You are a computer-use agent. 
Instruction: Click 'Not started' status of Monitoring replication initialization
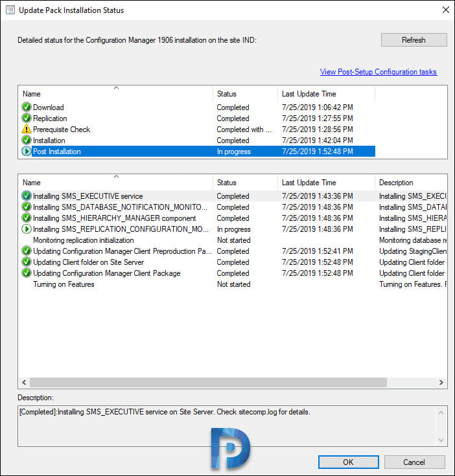click(233, 240)
